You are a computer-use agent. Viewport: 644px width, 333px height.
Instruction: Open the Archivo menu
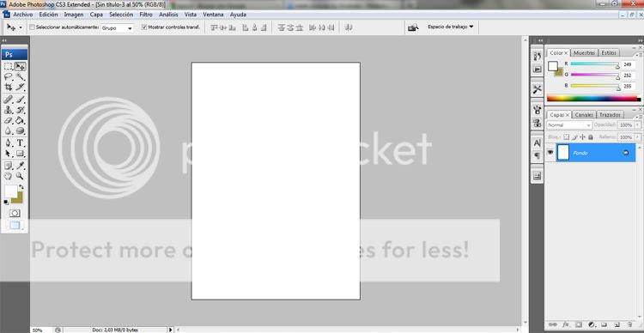tap(23, 15)
